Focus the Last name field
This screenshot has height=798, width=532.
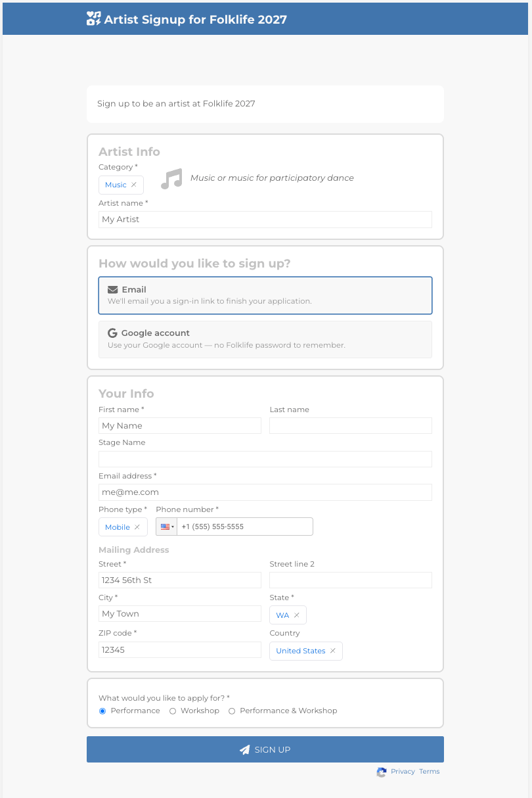pos(351,426)
